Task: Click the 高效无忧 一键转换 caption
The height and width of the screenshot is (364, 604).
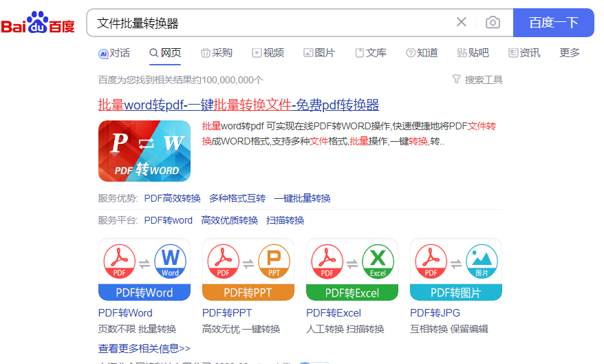Action: coord(241,329)
